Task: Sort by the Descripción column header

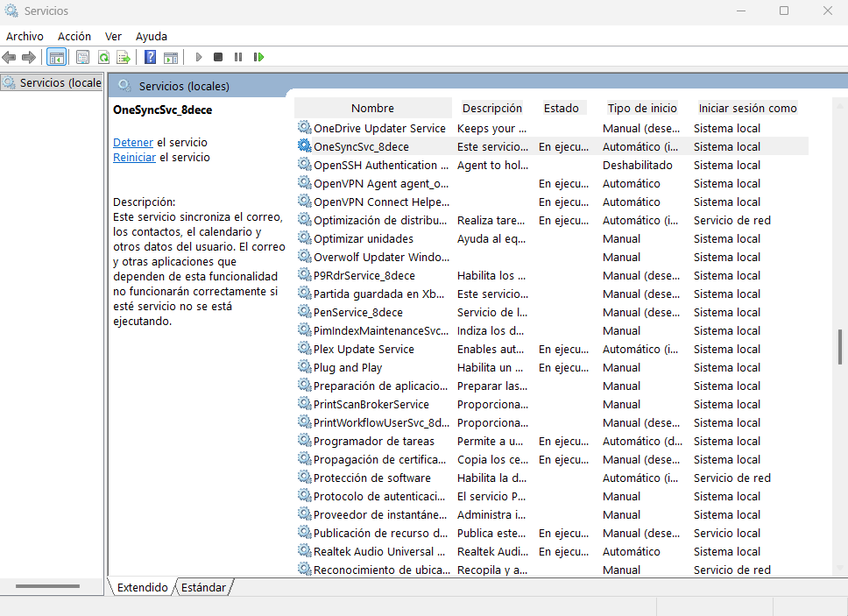Action: (x=492, y=108)
